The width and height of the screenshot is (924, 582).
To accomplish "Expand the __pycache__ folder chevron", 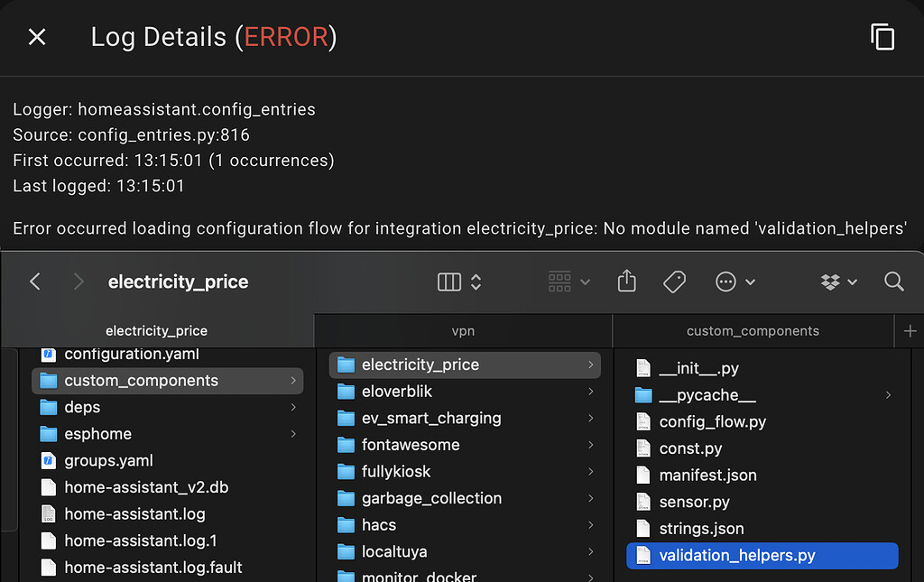I will [888, 394].
